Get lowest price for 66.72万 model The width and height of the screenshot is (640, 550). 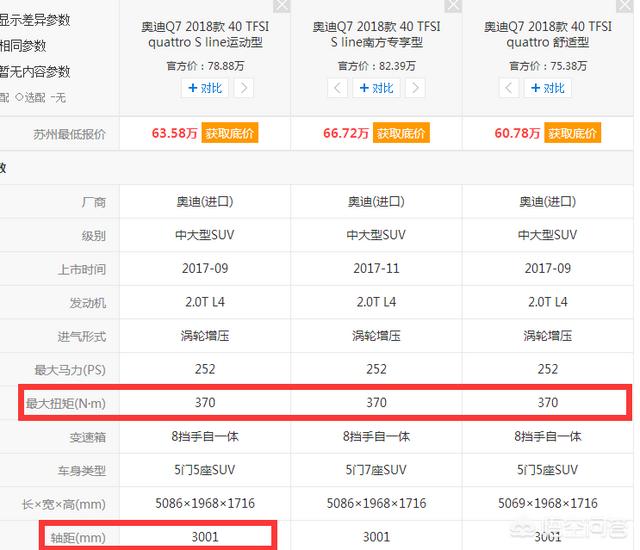coord(401,133)
